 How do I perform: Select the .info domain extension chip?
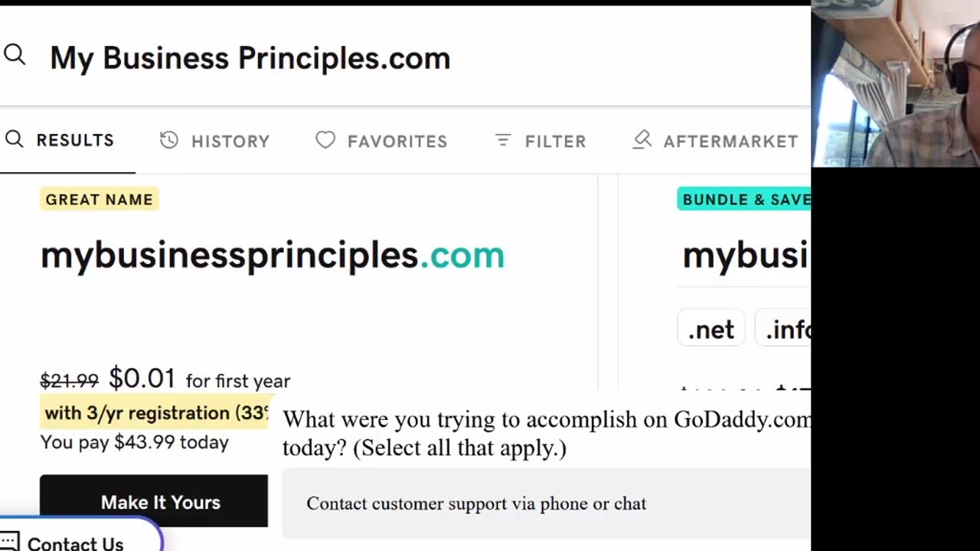click(x=787, y=330)
